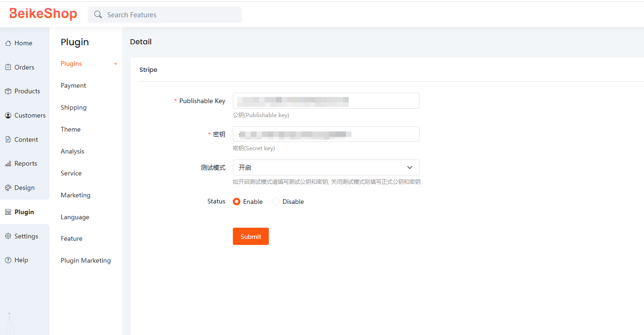Click the Plugin submenu heading
Screen dimensions: 644x335
75,42
